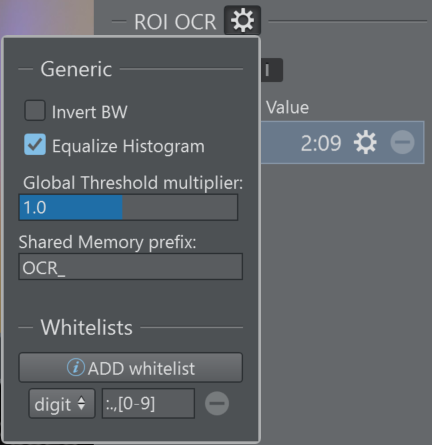The image size is (432, 445).
Task: Click the whitelist characters field :.,[0-9]
Action: 148,404
